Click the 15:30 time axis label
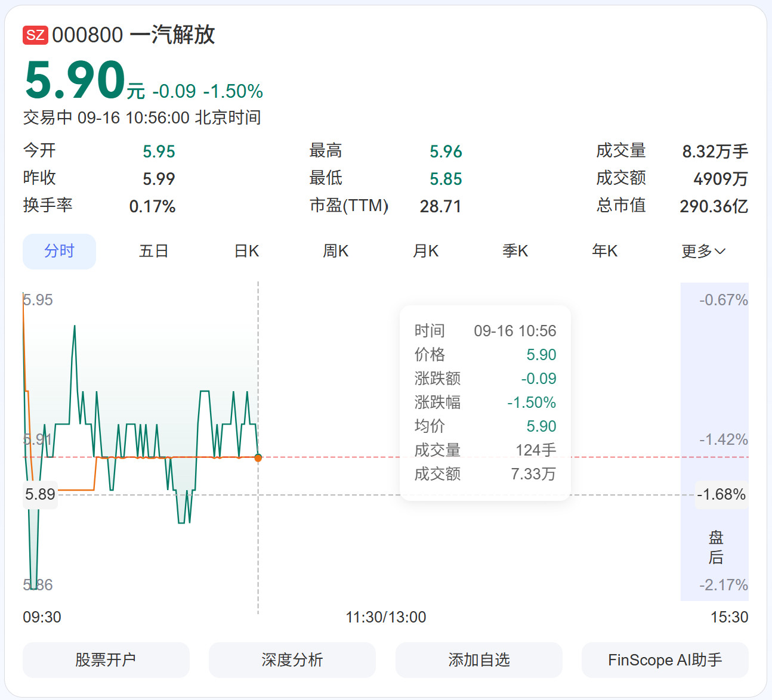This screenshot has height=700, width=772. pyautogui.click(x=729, y=617)
